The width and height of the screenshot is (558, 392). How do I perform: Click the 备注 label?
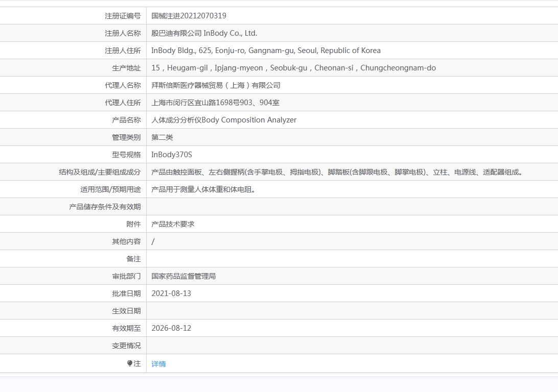pos(133,259)
